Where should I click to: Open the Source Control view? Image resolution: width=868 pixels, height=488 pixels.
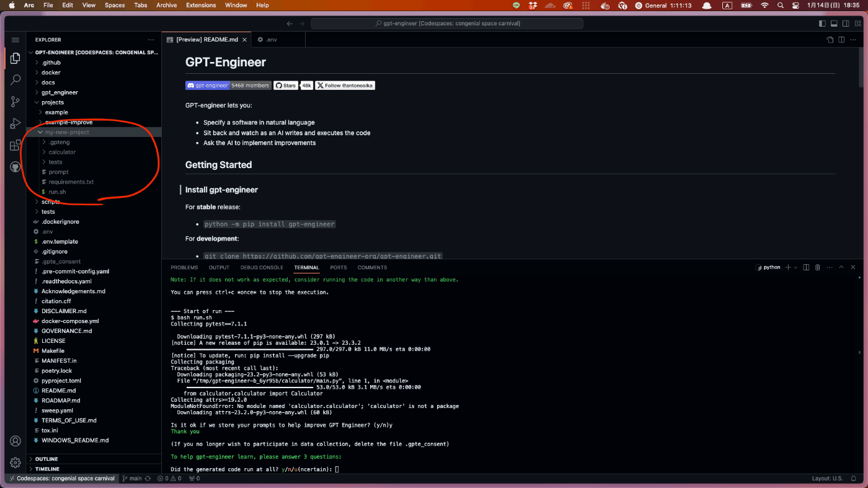(15, 102)
